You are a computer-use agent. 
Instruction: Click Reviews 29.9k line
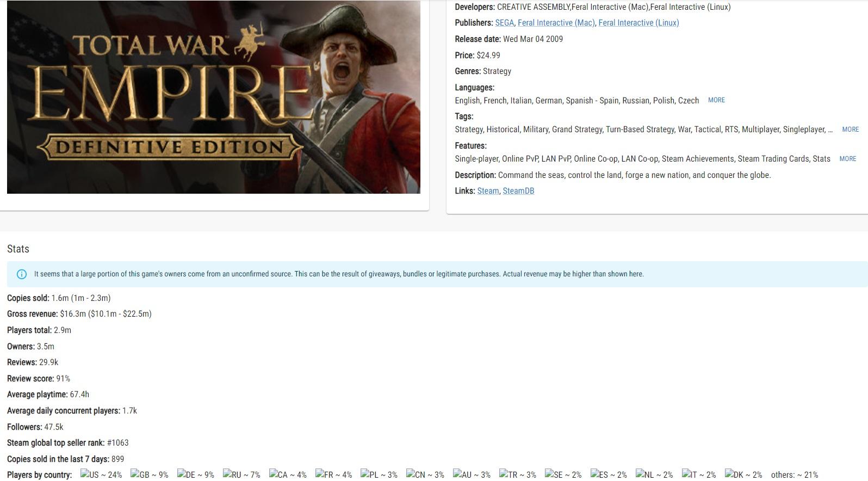(x=33, y=362)
